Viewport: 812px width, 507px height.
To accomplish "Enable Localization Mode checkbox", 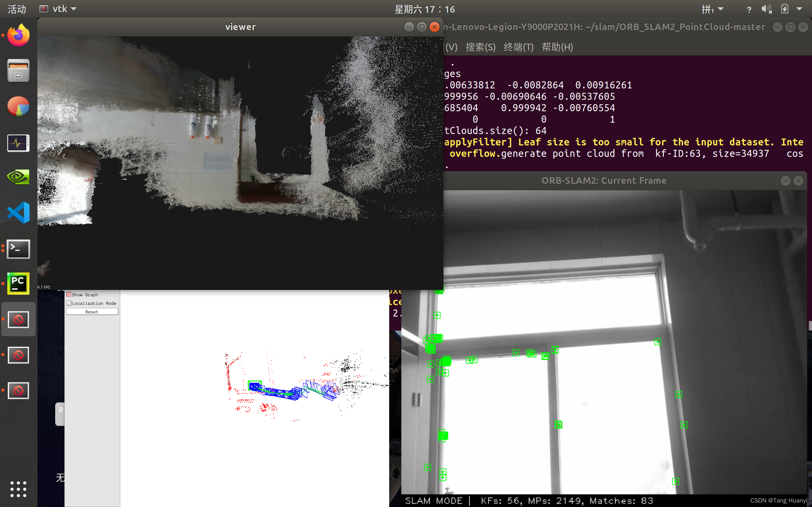I will coord(69,303).
